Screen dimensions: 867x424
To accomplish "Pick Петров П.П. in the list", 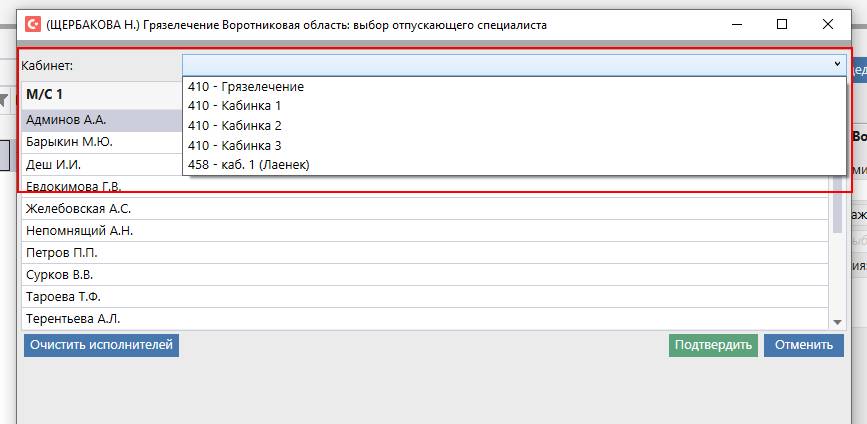I will (62, 253).
